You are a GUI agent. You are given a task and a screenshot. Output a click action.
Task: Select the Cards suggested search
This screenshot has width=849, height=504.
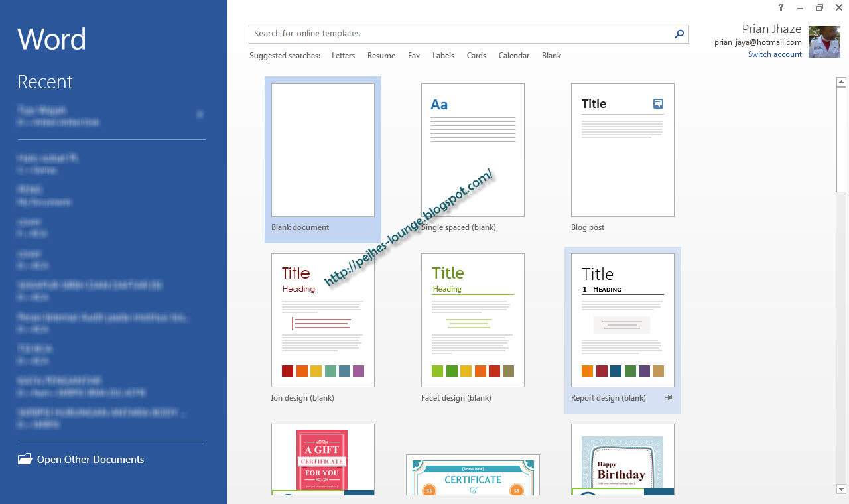click(476, 56)
